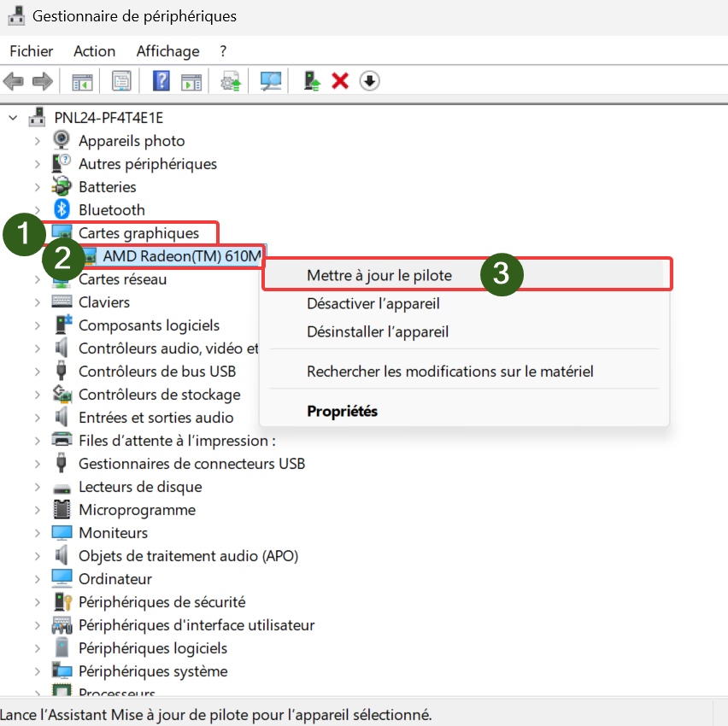The width and height of the screenshot is (728, 726).
Task: Expand the Moniteurs category
Action: [37, 532]
